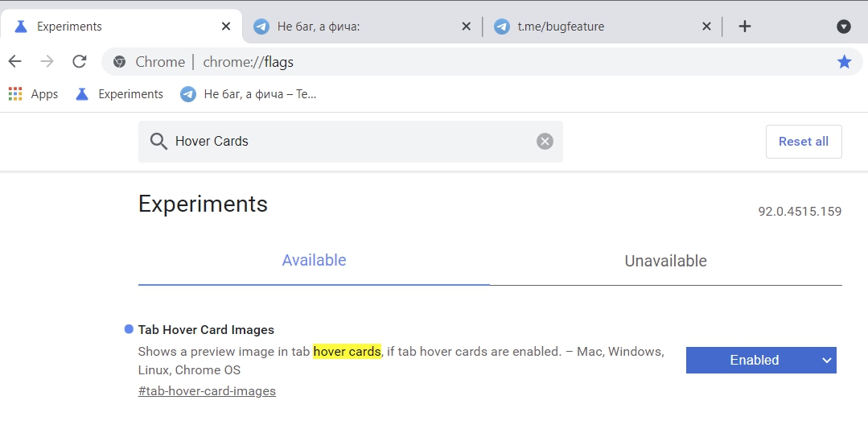Switch to the Не баг, а фича tab
This screenshot has width=868, height=425.
click(x=354, y=27)
